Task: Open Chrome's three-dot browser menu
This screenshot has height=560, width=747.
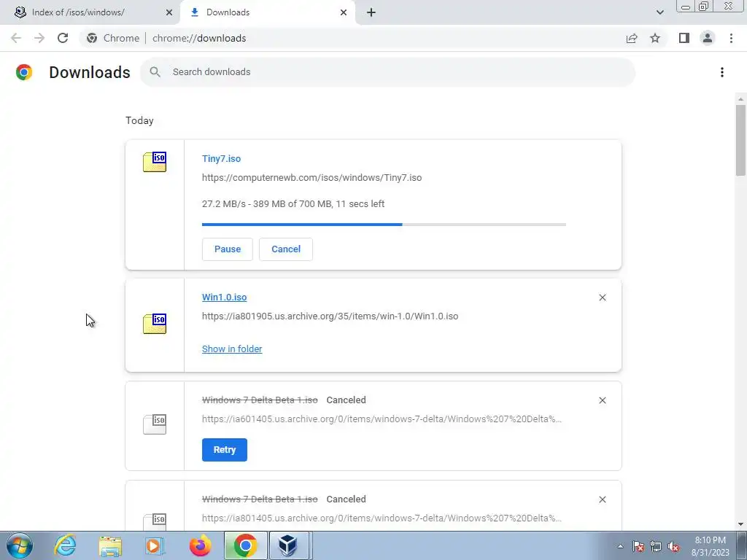Action: coord(731,38)
